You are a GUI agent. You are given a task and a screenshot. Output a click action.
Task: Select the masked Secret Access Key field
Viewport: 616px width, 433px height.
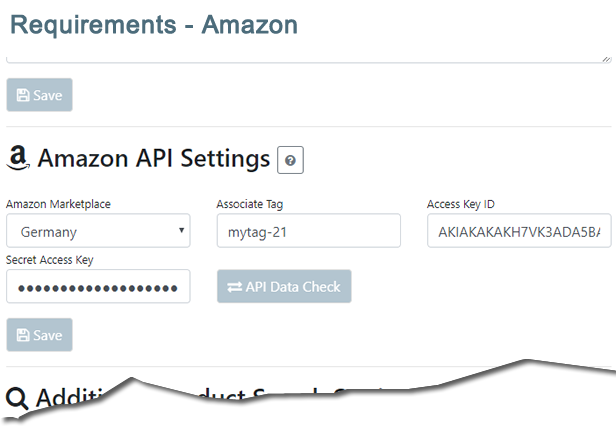98,286
